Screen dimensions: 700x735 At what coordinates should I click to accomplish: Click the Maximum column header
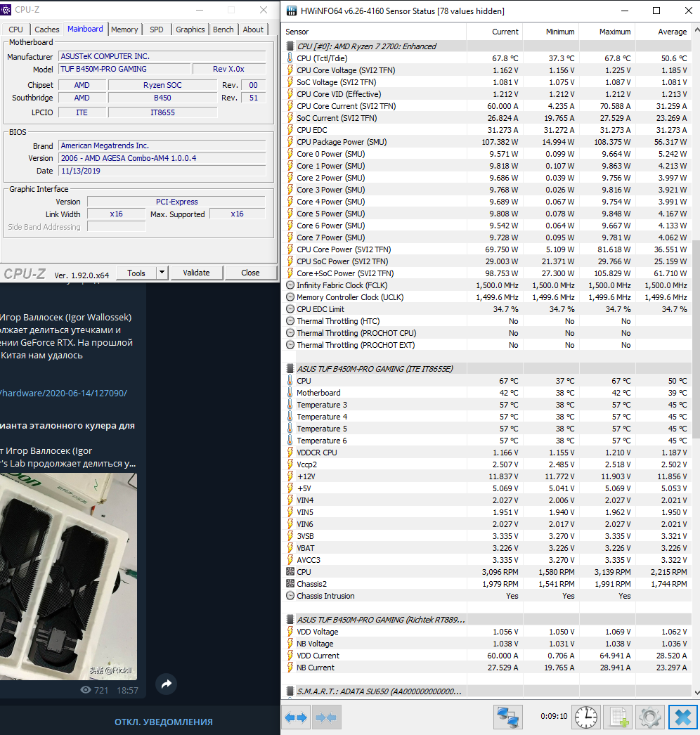607,32
